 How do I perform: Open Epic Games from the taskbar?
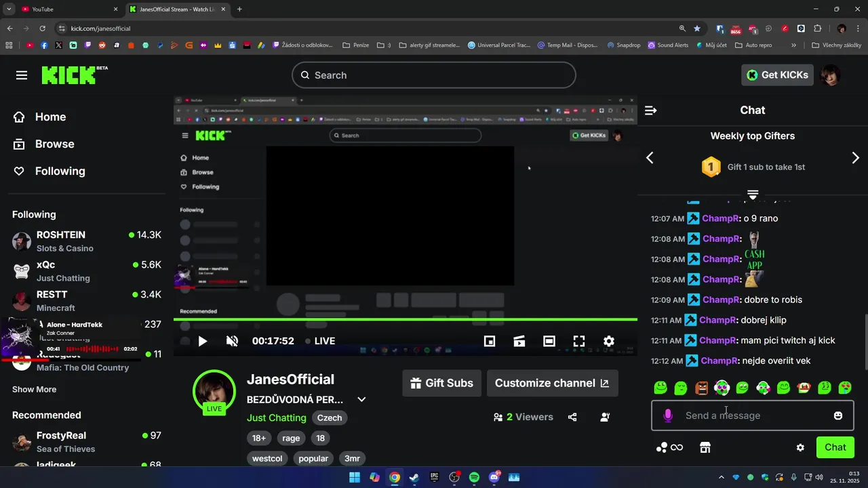[x=434, y=477]
